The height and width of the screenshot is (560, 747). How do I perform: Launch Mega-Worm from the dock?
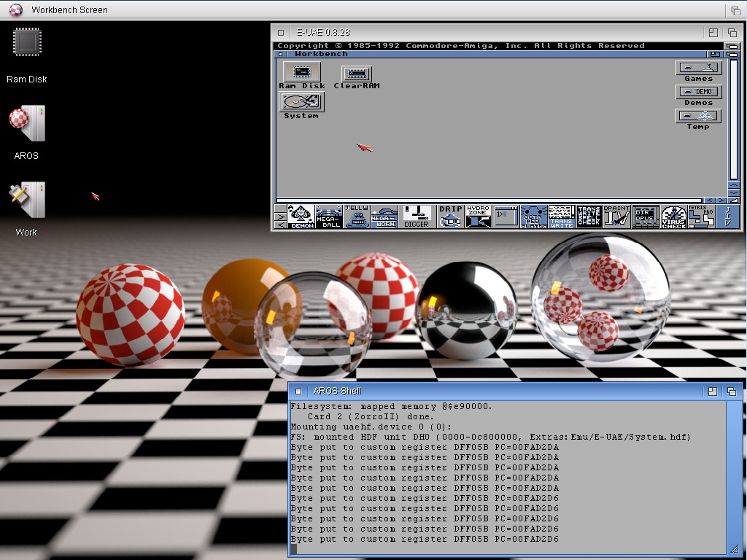tap(384, 217)
